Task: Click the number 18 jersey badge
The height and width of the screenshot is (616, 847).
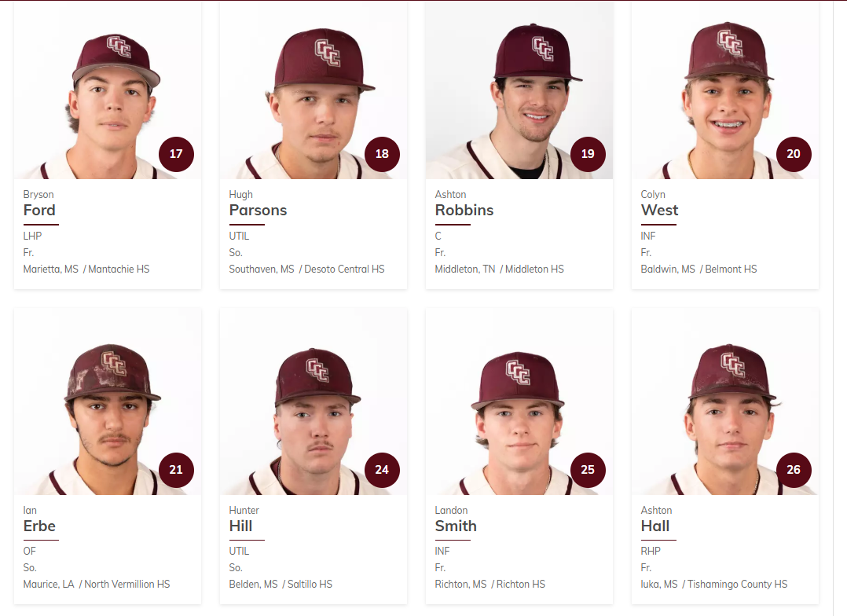Action: (382, 154)
